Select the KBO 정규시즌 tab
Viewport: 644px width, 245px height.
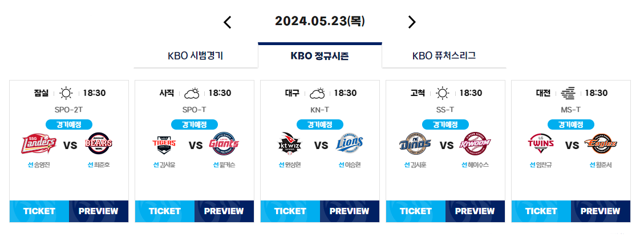click(x=320, y=56)
